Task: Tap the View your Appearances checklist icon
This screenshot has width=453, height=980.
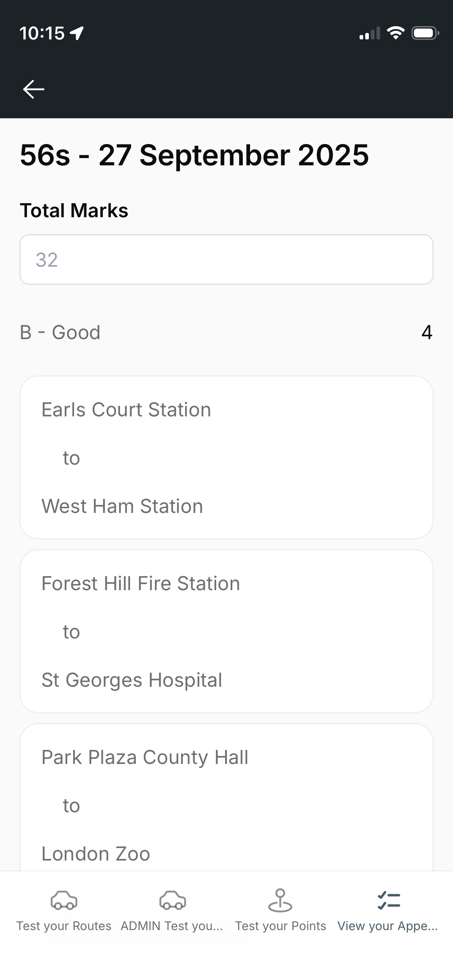Action: click(x=389, y=900)
